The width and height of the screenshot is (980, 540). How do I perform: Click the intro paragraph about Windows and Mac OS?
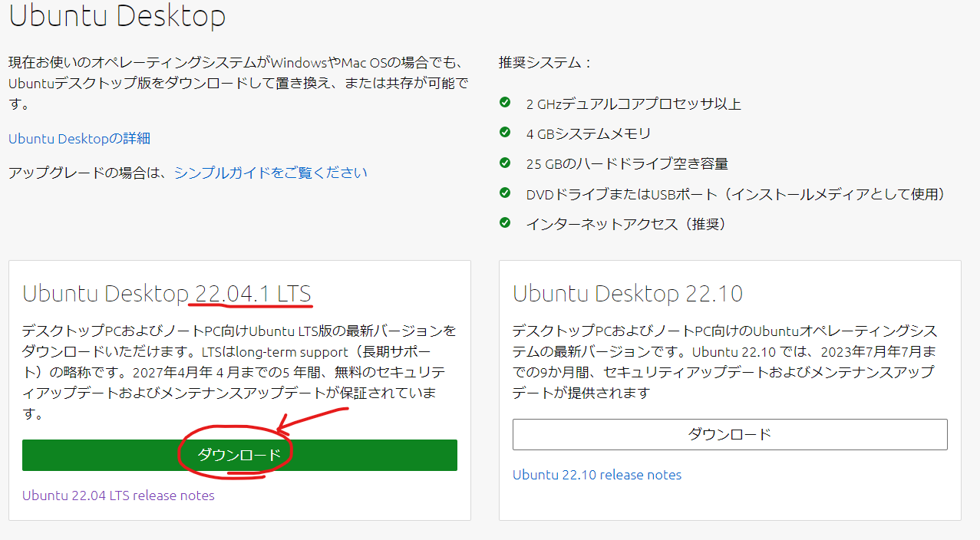[239, 83]
